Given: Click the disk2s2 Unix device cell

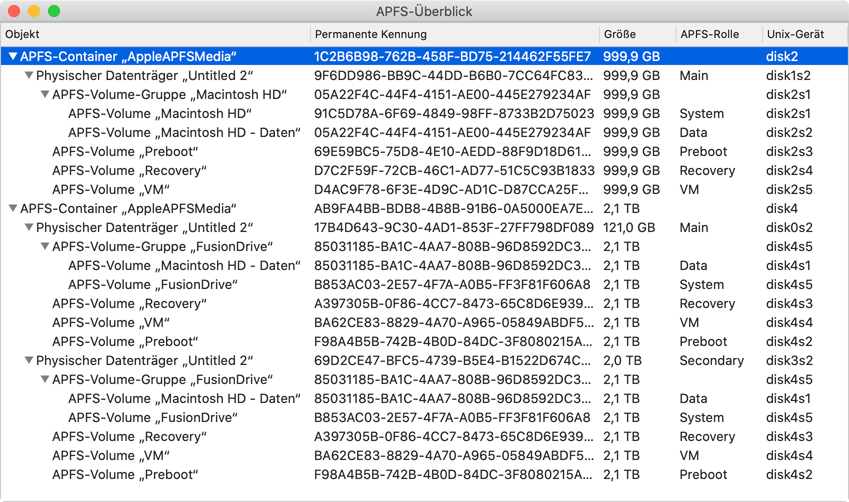Looking at the screenshot, I should coord(789,133).
